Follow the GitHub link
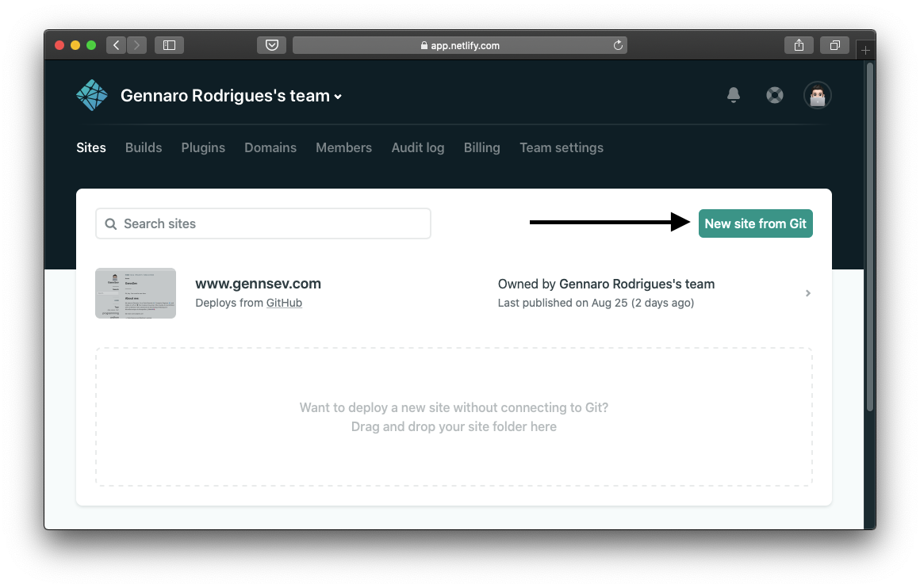920x588 pixels. 284,303
